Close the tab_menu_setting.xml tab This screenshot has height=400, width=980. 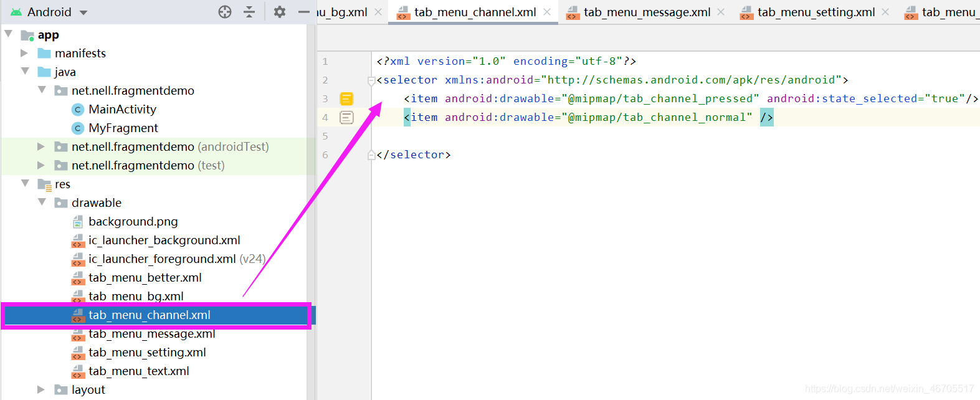(x=885, y=12)
